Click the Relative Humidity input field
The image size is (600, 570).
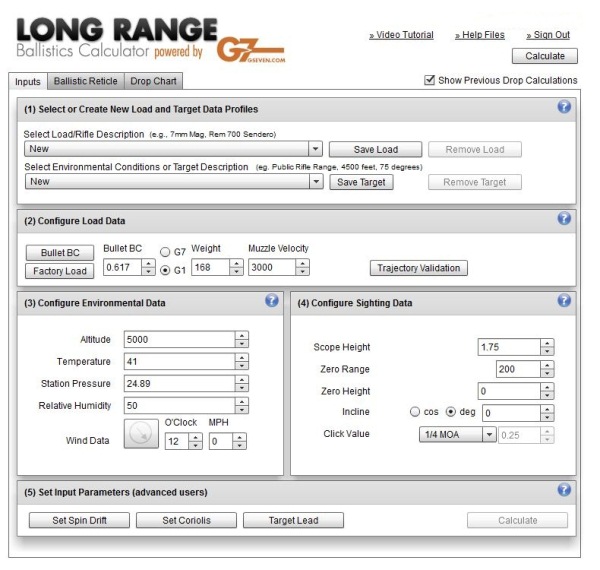[179, 406]
